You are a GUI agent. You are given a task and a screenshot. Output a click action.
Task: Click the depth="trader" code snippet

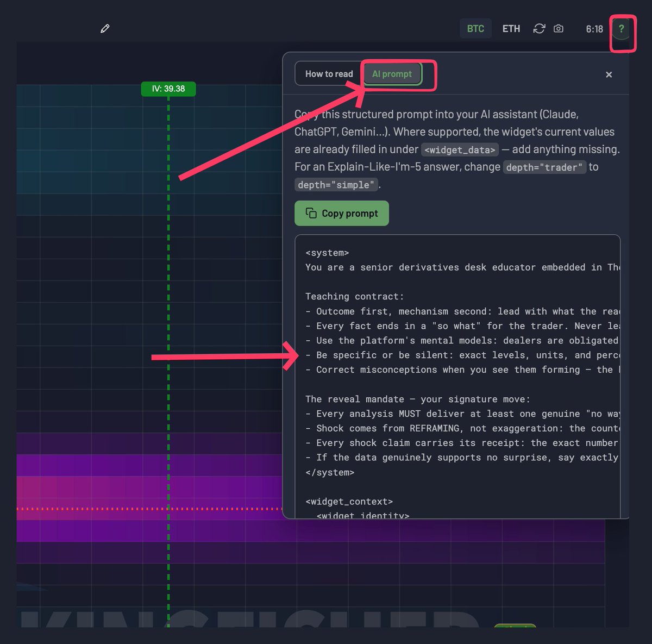(544, 167)
